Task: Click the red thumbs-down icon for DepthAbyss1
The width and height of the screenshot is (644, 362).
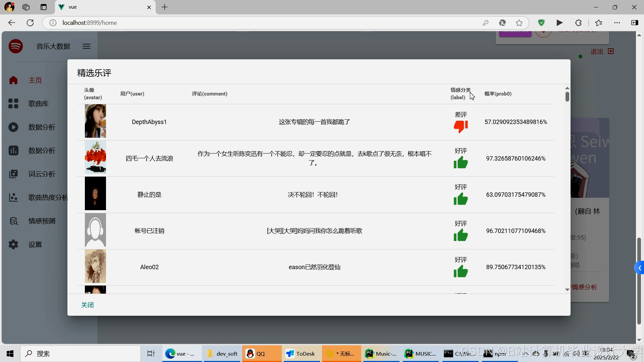Action: tap(461, 126)
